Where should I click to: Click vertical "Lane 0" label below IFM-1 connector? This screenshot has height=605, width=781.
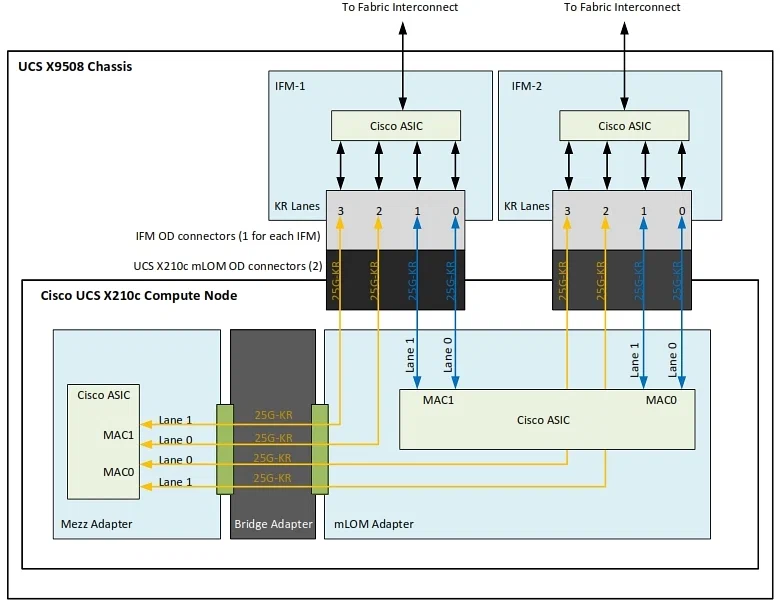point(448,355)
